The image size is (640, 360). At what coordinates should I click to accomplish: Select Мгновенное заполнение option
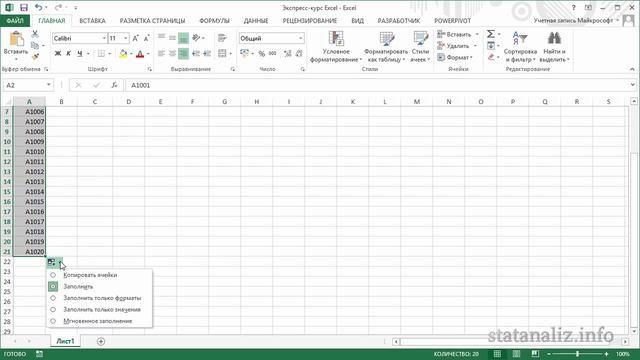pos(100,321)
